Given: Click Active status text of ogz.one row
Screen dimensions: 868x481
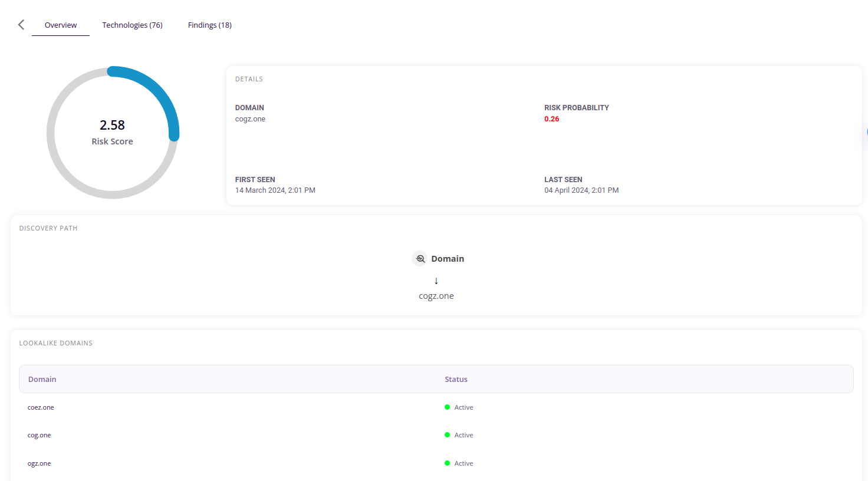Looking at the screenshot, I should pyautogui.click(x=463, y=463).
